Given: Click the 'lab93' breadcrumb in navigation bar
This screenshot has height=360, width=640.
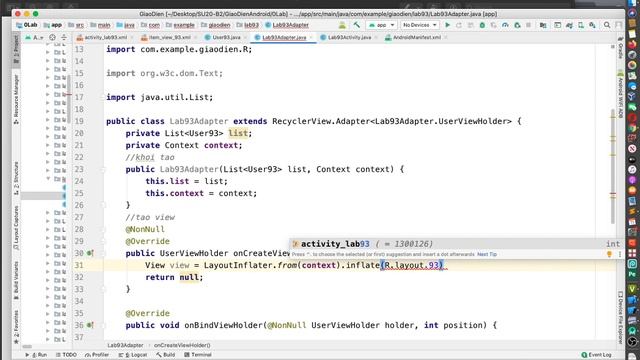Looking at the screenshot, I should (248, 25).
